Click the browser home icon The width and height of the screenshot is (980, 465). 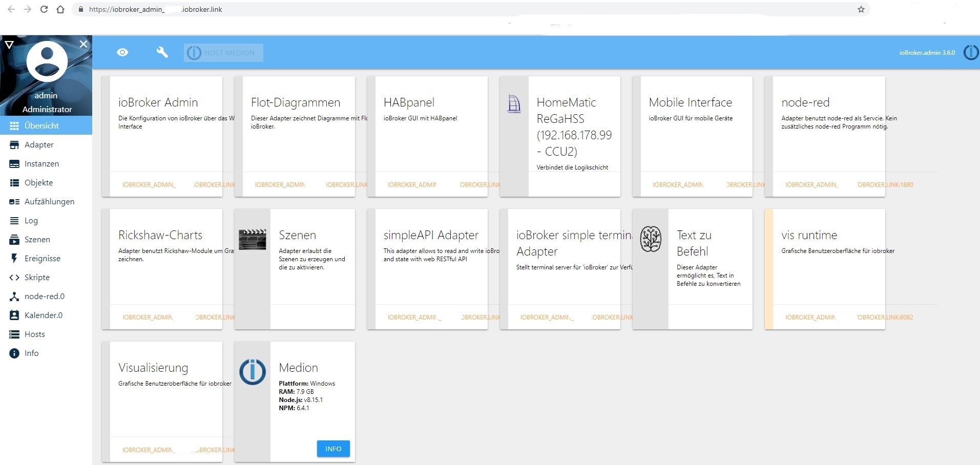tap(60, 9)
